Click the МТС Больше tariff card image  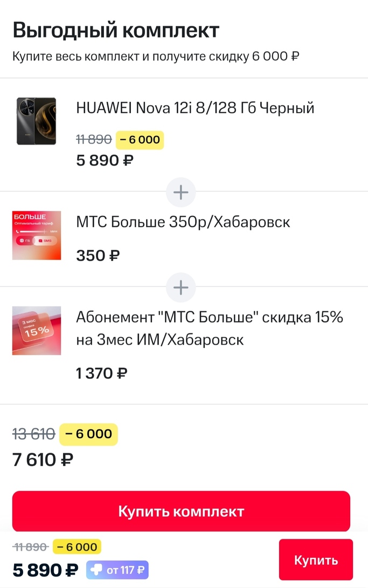click(37, 235)
